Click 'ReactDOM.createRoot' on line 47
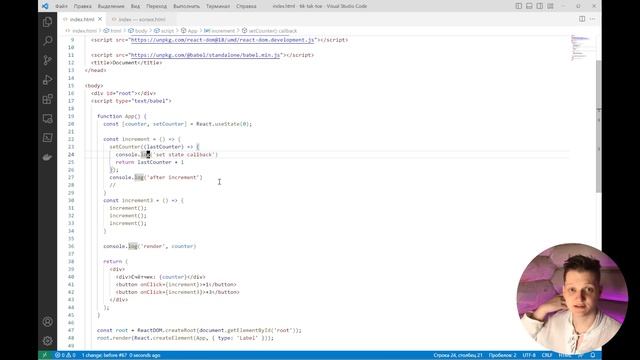 click(x=167, y=331)
